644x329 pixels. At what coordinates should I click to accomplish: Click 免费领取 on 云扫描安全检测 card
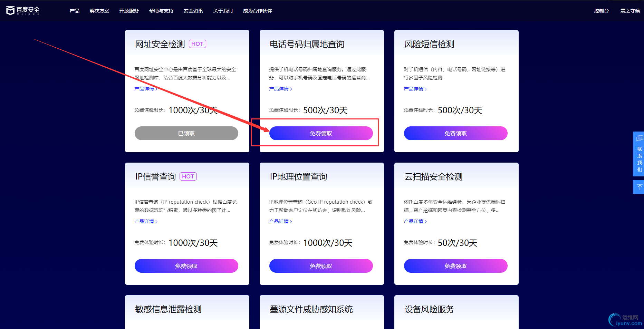pyautogui.click(x=455, y=265)
